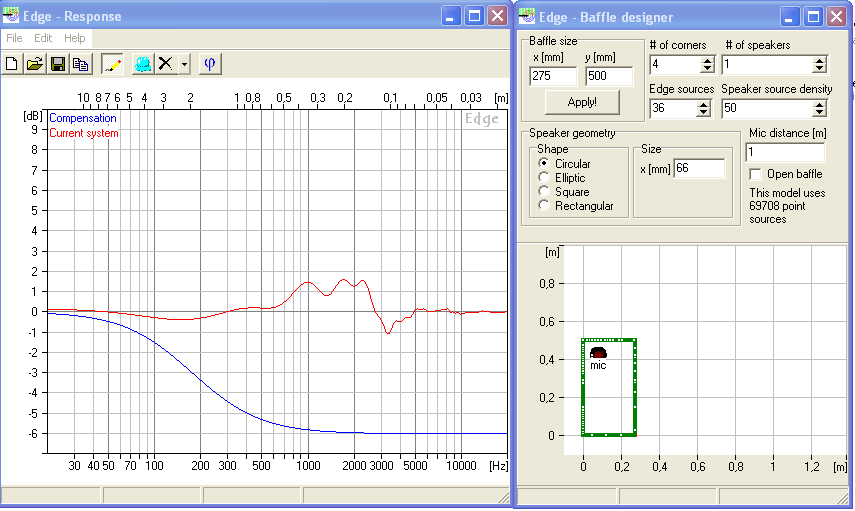Click the Baffle designer window title icon
The height and width of the screenshot is (511, 855).
point(526,16)
